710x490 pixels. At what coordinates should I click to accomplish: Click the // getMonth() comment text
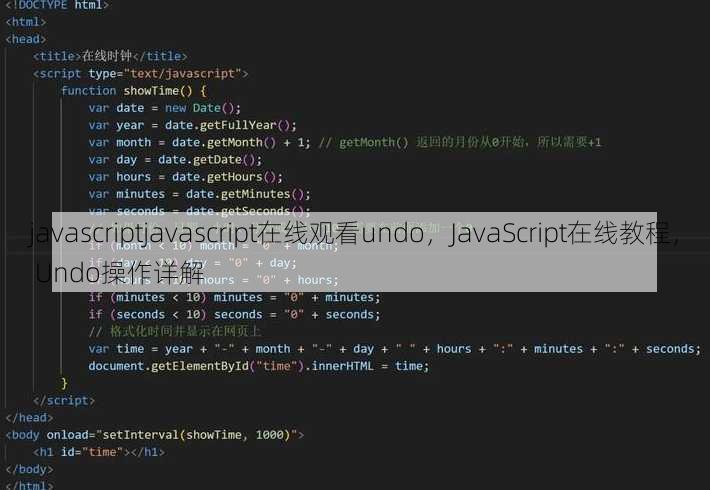point(460,142)
